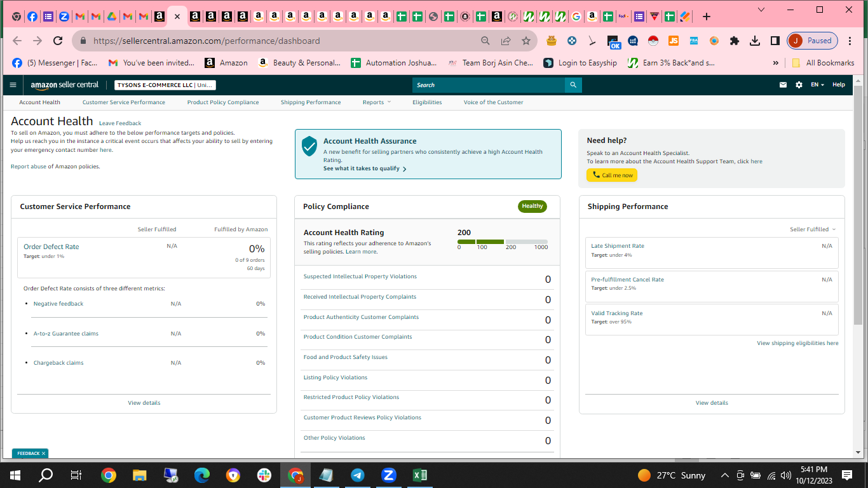Open the Seller Fulfilled dropdown in Shipping Performance
The image size is (868, 488).
tap(813, 229)
